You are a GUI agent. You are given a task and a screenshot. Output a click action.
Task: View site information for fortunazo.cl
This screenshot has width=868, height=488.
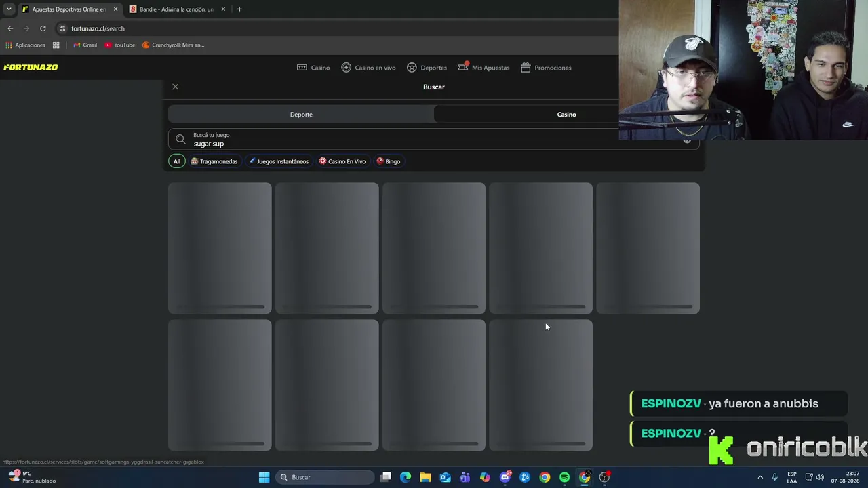click(x=62, y=28)
